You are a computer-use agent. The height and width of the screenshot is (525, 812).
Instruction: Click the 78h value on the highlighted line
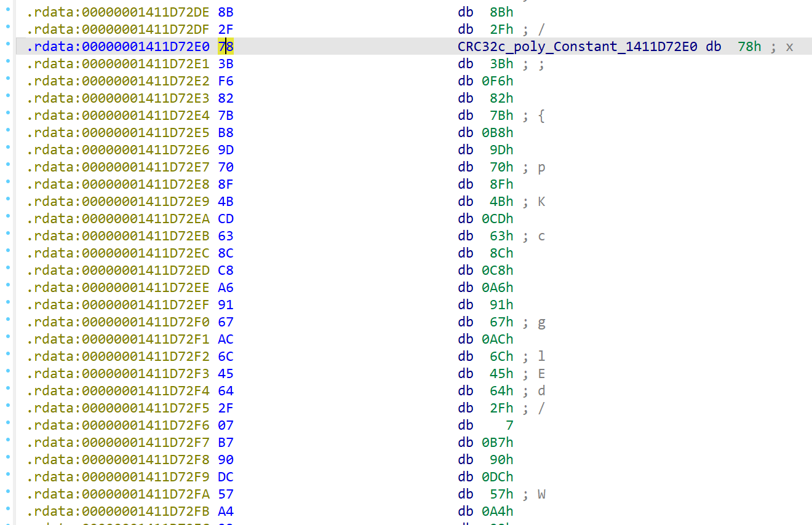point(749,47)
